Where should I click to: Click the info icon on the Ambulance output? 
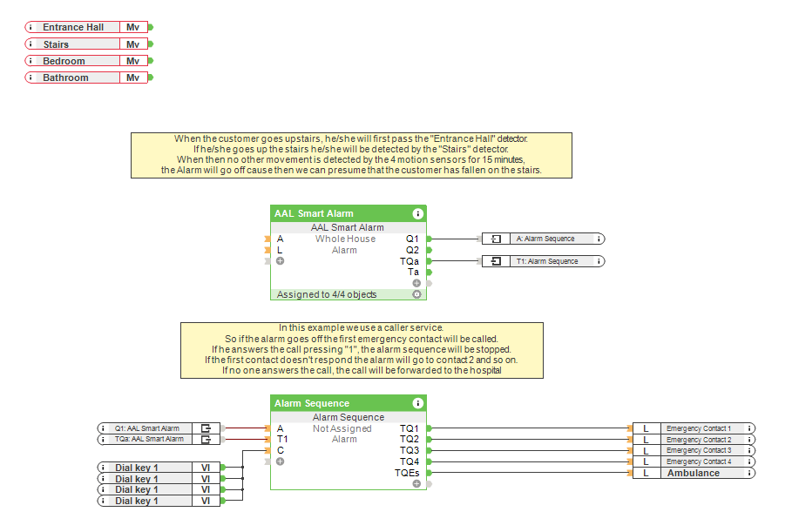click(750, 473)
